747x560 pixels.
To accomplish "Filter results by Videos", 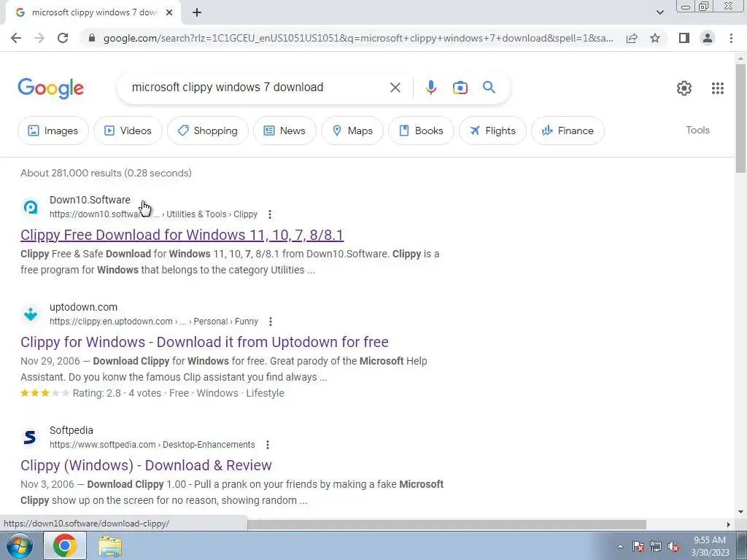I will pyautogui.click(x=128, y=131).
